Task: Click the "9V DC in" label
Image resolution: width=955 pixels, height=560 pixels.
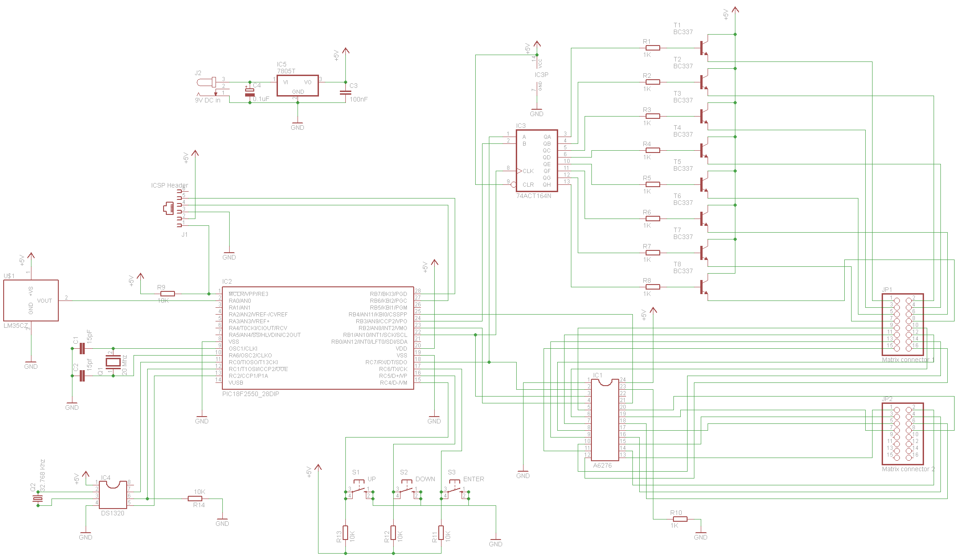Action: pyautogui.click(x=207, y=100)
